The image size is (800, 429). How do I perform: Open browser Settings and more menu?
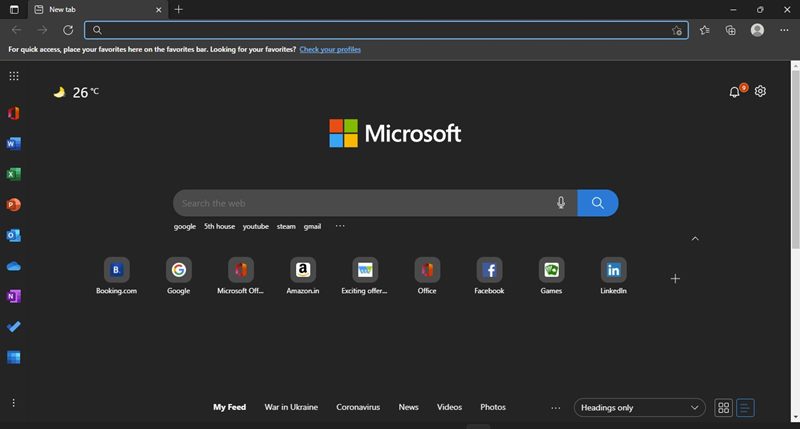(x=784, y=30)
